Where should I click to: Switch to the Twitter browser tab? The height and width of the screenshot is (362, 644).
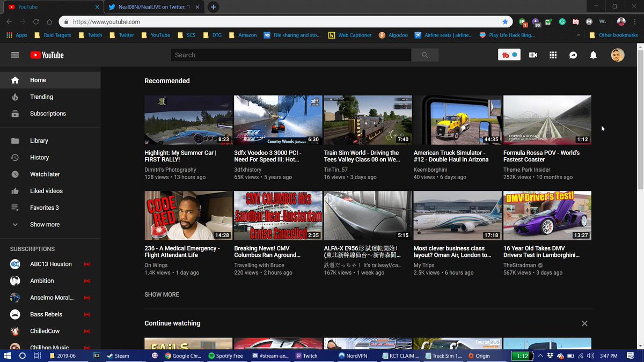(153, 7)
